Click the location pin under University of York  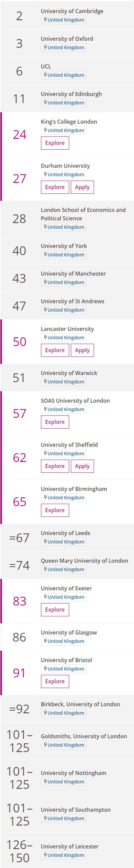pyautogui.click(x=45, y=254)
